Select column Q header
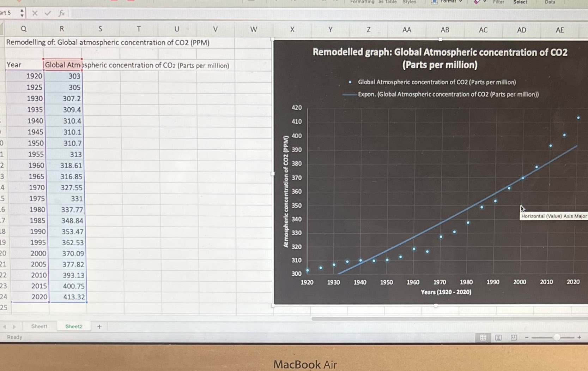This screenshot has width=588, height=371. [24, 29]
